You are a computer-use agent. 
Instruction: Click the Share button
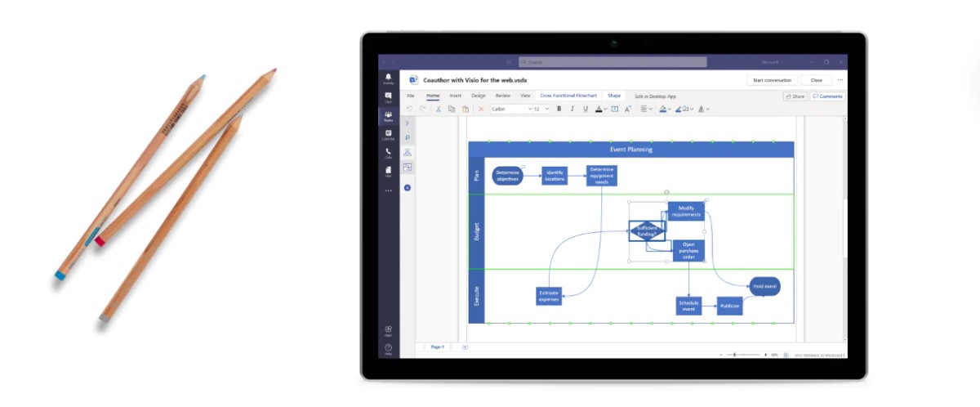[x=795, y=96]
